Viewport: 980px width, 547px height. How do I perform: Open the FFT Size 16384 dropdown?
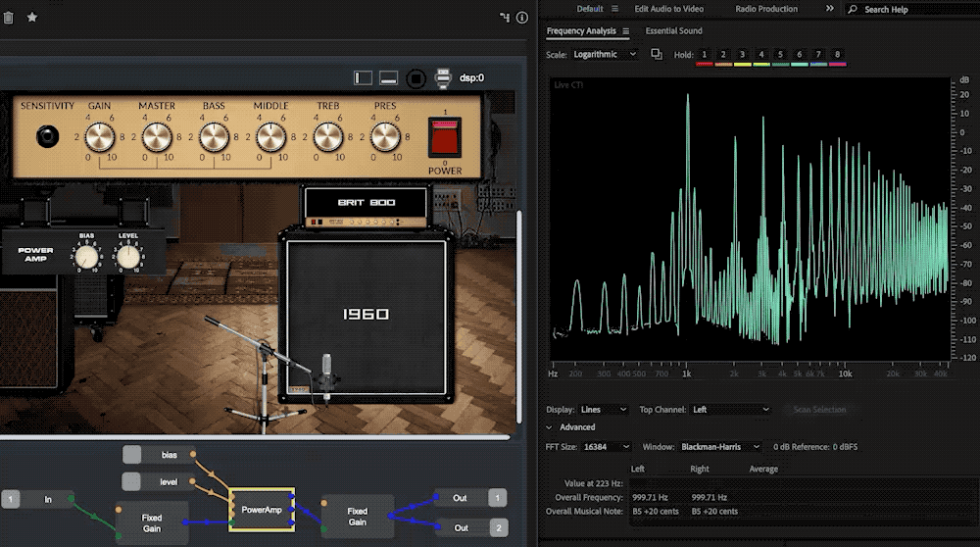[x=607, y=447]
